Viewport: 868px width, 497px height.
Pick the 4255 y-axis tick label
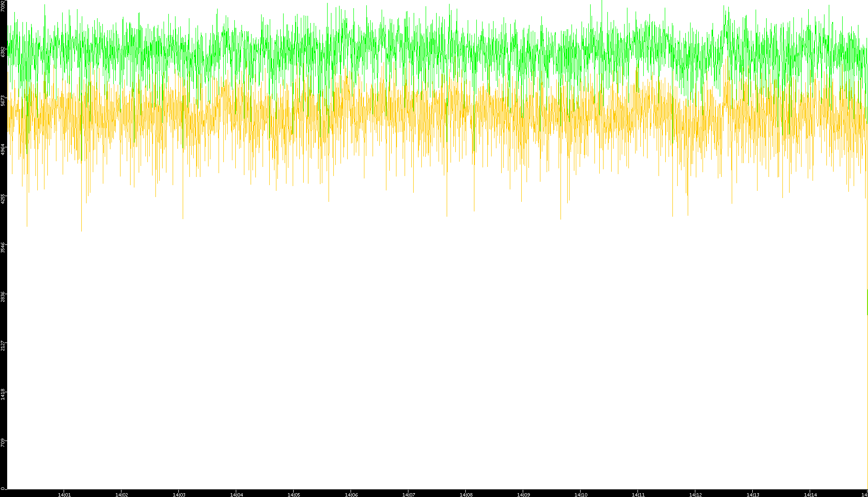point(3,199)
